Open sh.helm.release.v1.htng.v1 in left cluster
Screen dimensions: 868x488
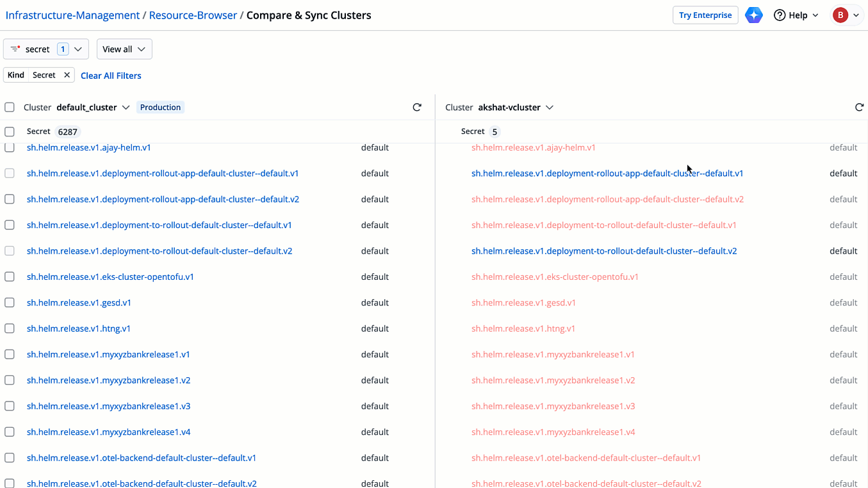tap(79, 329)
